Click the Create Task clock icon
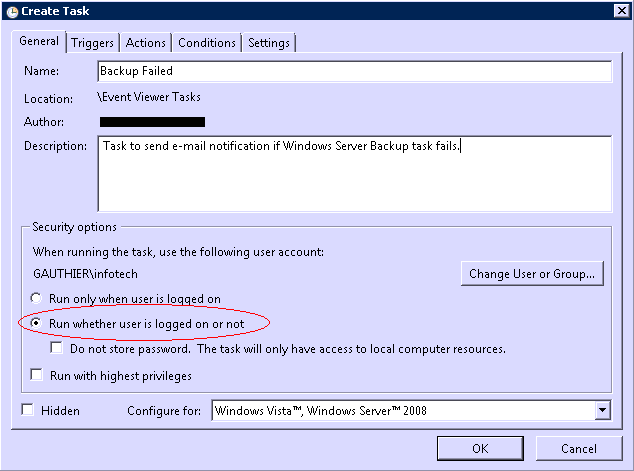 (12, 11)
